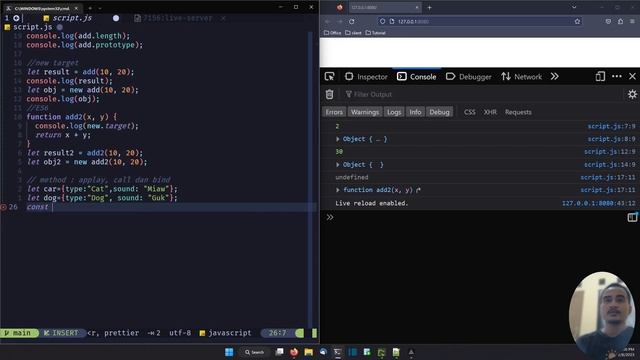This screenshot has width=640, height=360.
Task: Open Windows taskbar Search box
Action: tap(254, 352)
